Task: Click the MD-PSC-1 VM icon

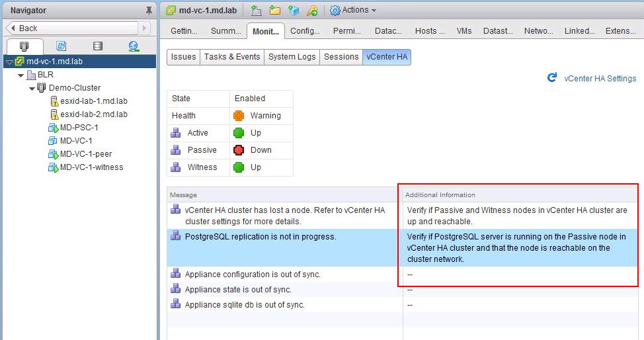Action: click(x=54, y=128)
